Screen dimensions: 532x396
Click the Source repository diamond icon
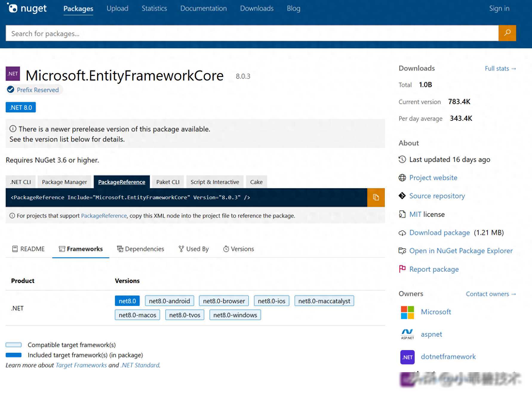(x=402, y=196)
